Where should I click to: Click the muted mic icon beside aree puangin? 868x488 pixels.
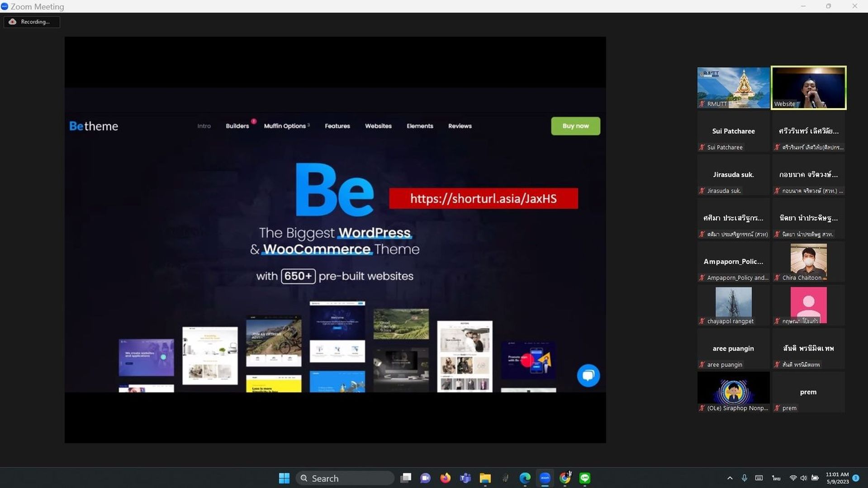702,364
